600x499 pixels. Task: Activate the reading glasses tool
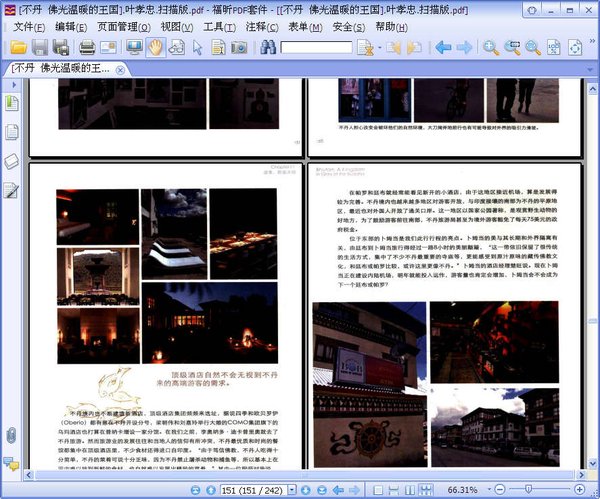point(176,47)
